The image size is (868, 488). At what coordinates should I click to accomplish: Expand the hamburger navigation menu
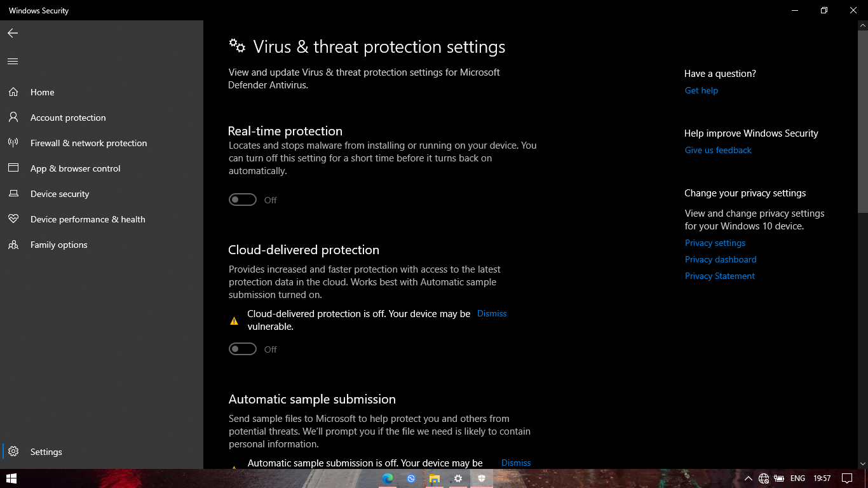click(x=12, y=61)
